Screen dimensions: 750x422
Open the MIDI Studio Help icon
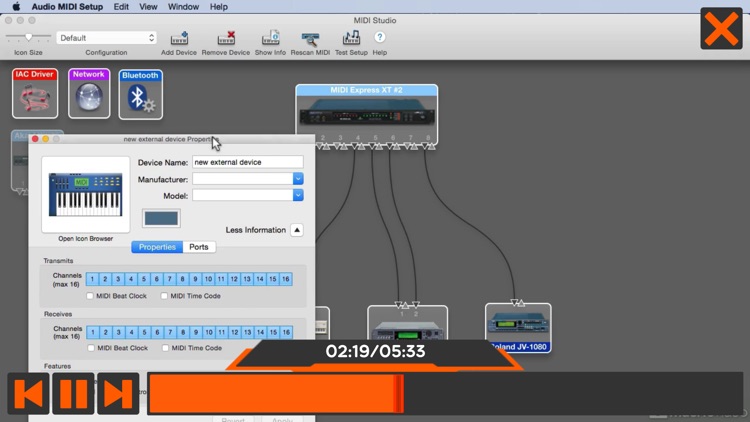pyautogui.click(x=379, y=37)
